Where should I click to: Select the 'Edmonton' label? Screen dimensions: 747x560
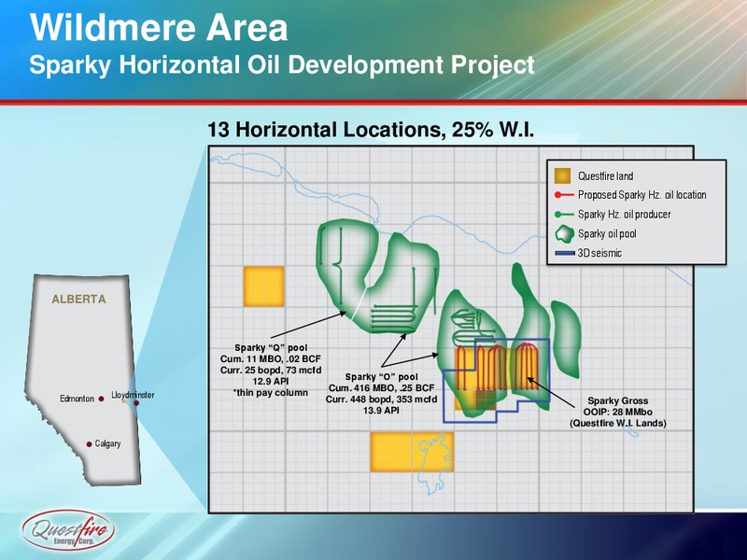coord(77,399)
